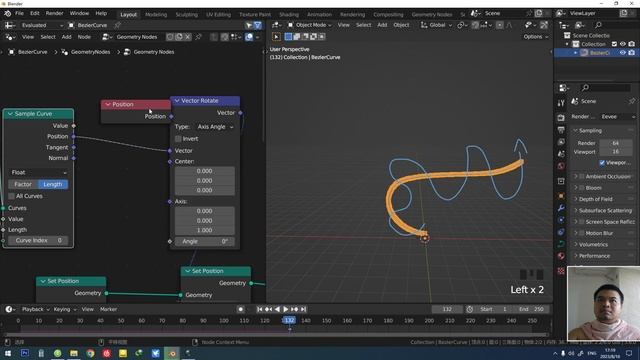640x360 pixels.
Task: Open the Float data type dropdown
Action: [x=39, y=173]
